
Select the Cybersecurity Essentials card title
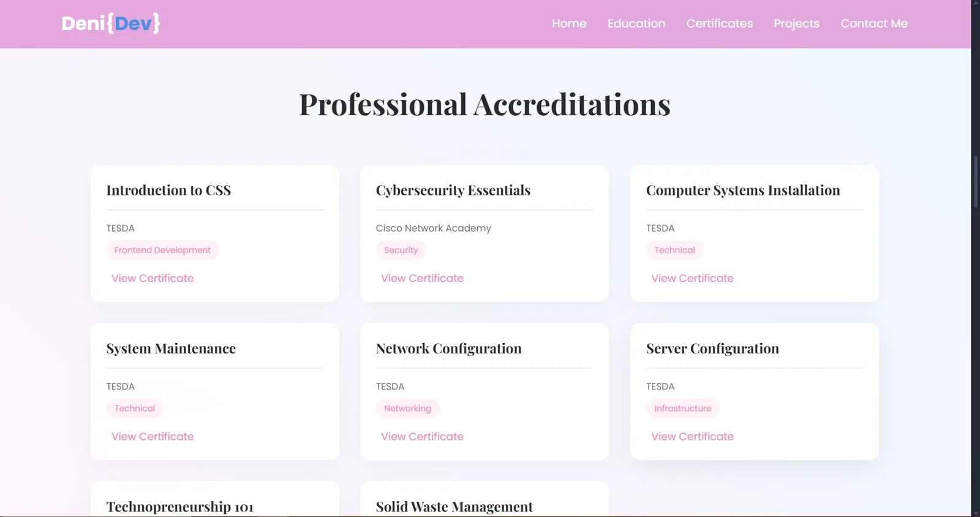[x=453, y=191]
